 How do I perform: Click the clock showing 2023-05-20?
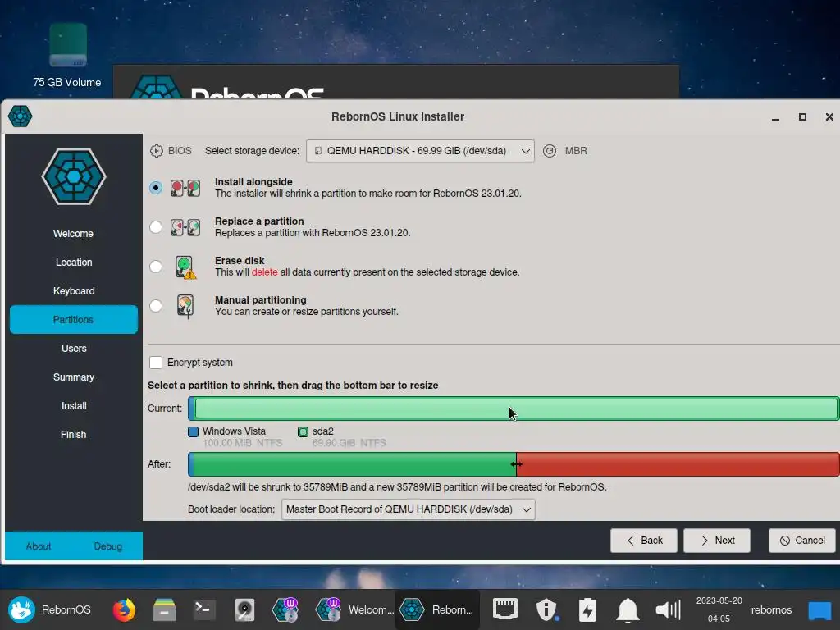click(x=719, y=609)
